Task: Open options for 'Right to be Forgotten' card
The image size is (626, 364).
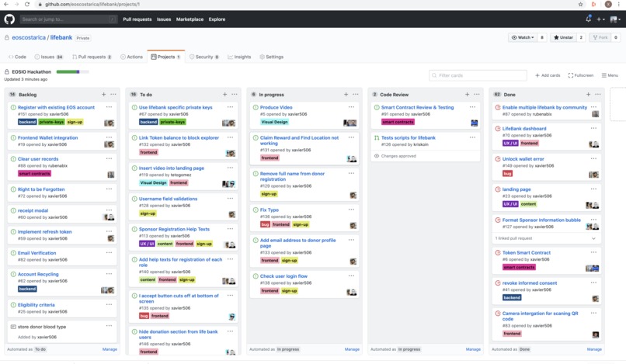Action: coord(109,189)
